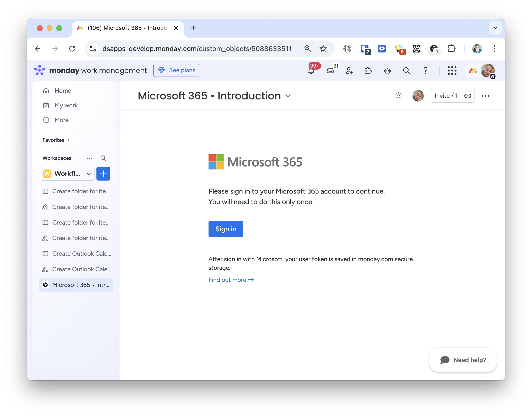Open monday notifications bell
Screen dimensions: 532x416
click(311, 71)
